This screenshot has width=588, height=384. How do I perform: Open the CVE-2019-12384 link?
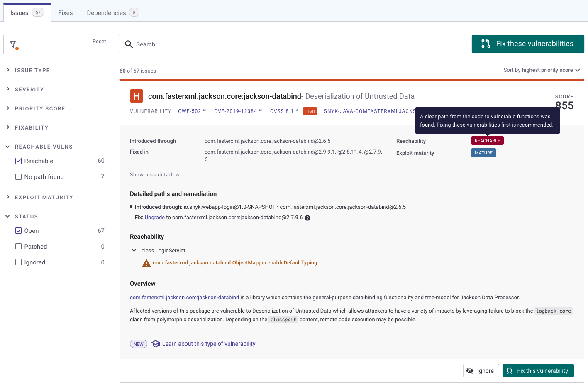(235, 111)
